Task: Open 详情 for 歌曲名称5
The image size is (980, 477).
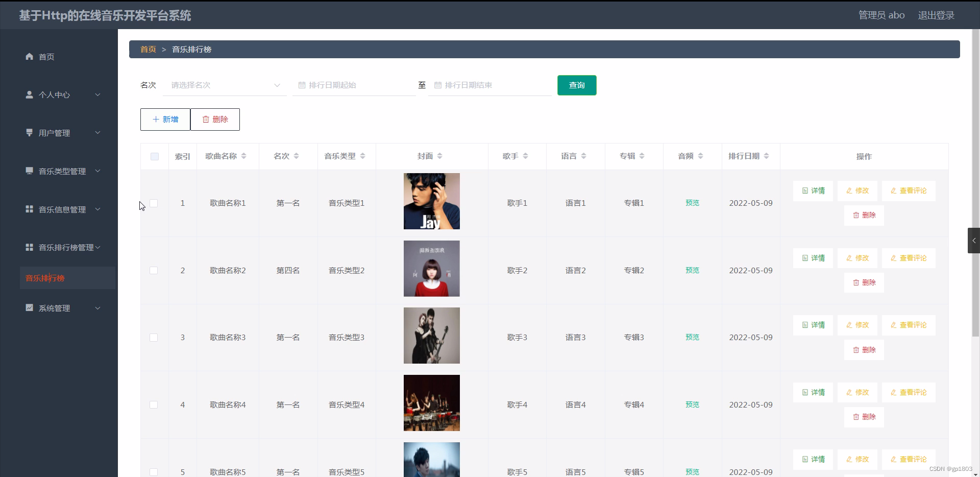Action: (813, 460)
